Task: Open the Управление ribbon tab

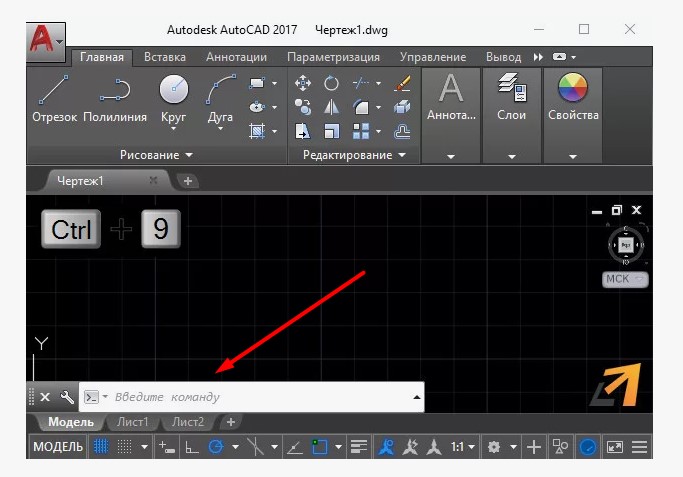Action: 433,57
